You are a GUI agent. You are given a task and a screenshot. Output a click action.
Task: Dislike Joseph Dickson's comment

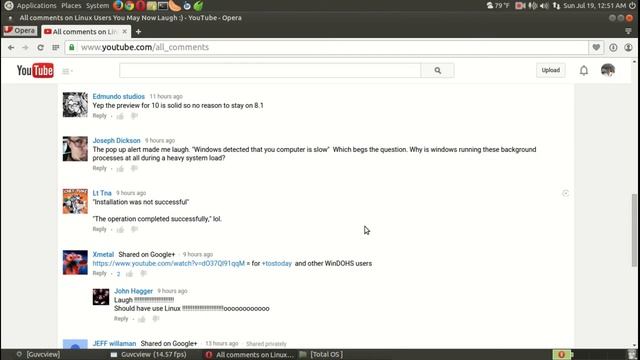[x=134, y=169]
